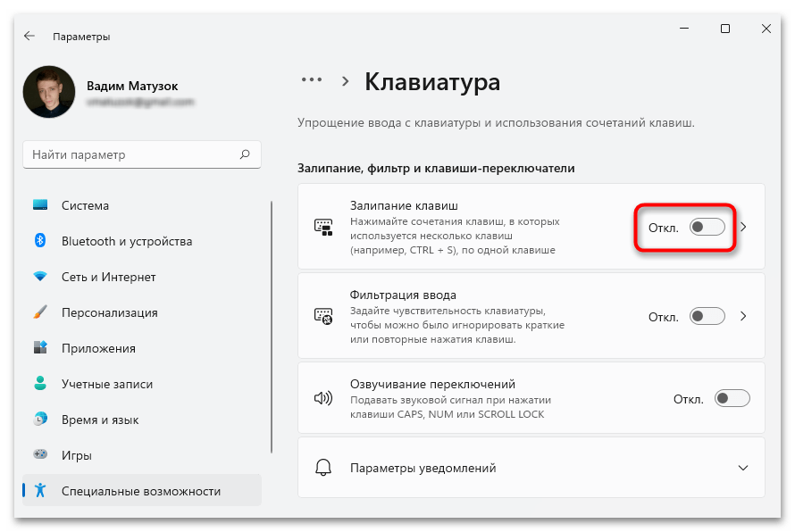Click the Bluetooth icon in sidebar
Viewport: 795px width, 532px height.
pyautogui.click(x=40, y=241)
